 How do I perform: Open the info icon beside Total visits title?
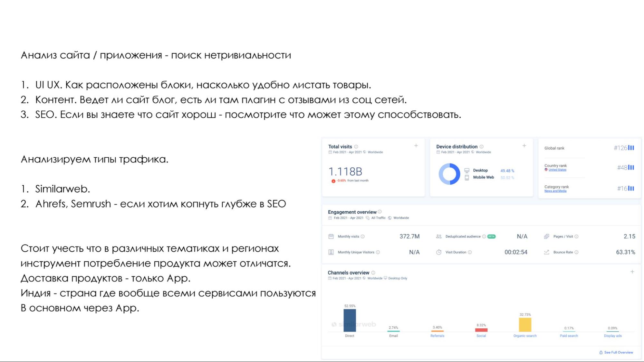click(356, 147)
